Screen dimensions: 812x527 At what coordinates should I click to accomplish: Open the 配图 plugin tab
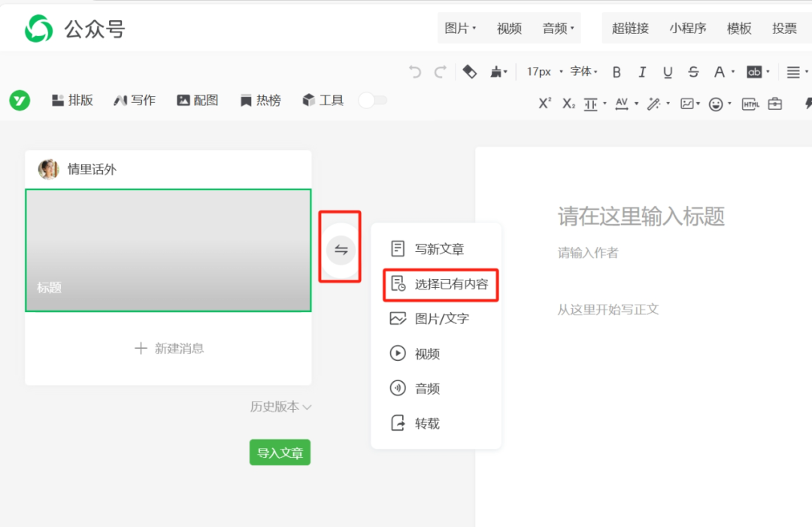197,100
